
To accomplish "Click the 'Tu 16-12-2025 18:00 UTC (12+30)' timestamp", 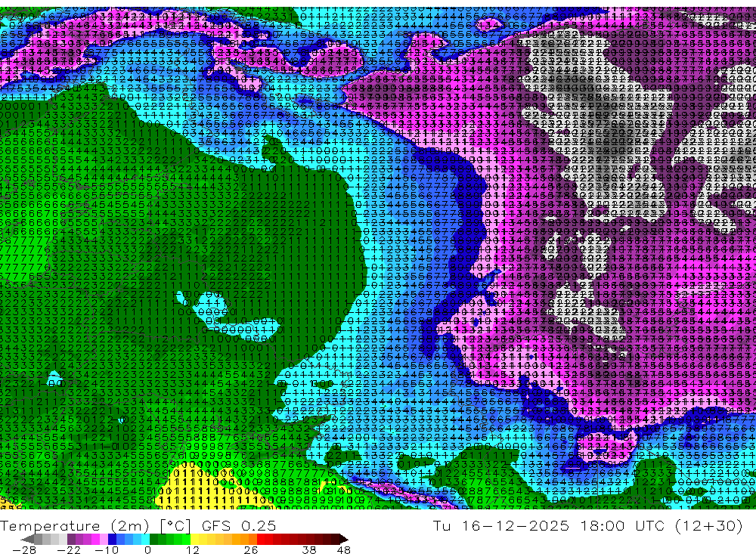I will point(587,525).
